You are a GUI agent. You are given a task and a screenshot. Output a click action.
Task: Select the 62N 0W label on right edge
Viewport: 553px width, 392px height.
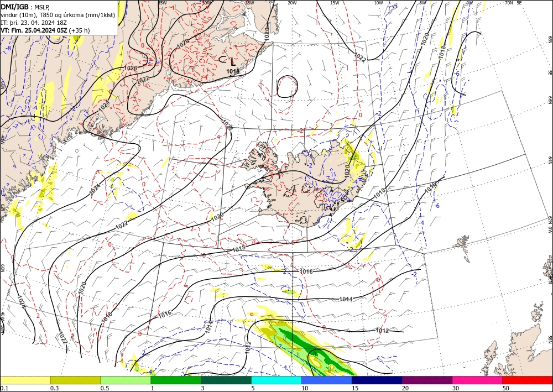(550, 225)
